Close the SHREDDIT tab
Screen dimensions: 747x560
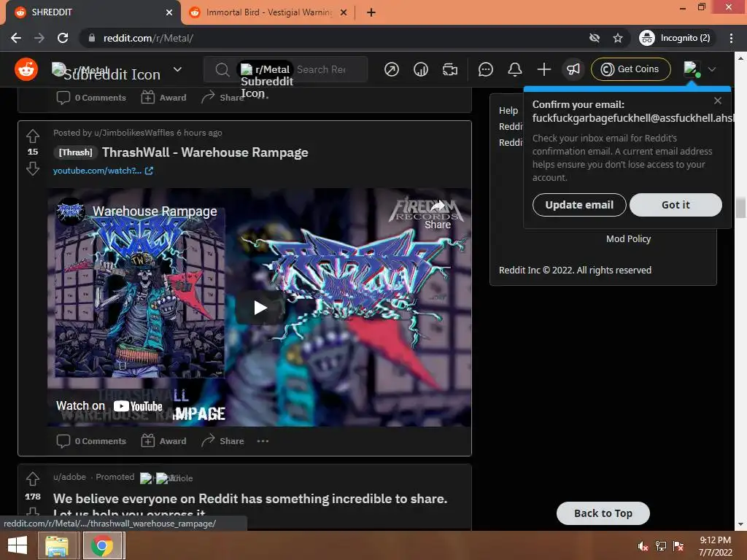[169, 12]
